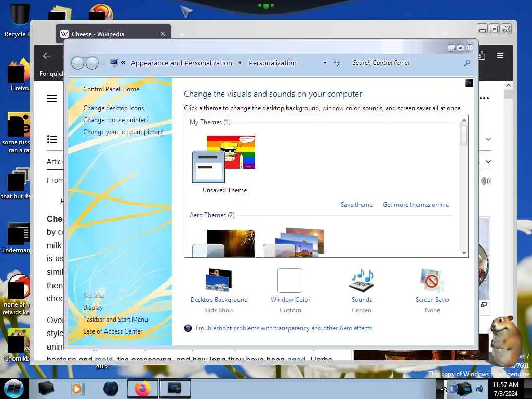Image resolution: width=532 pixels, height=399 pixels.
Task: Click the Control Panel back arrow button
Action: click(x=78, y=63)
